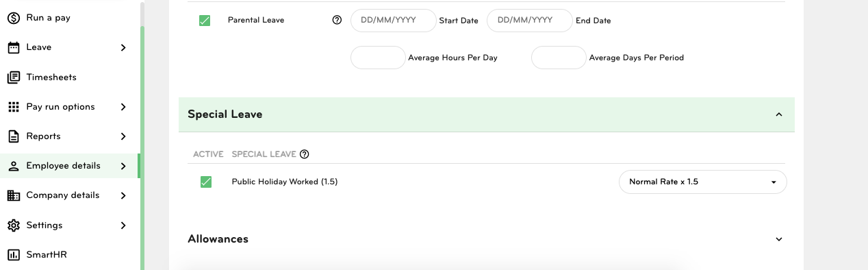Click the Run a pay dollar icon
This screenshot has height=270, width=868.
[13, 18]
